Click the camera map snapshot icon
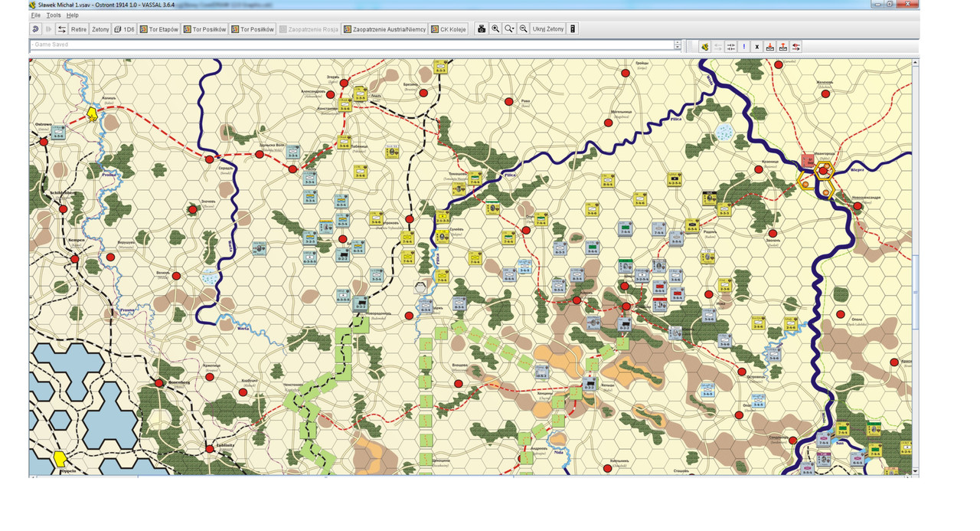980x531 pixels. (x=482, y=29)
